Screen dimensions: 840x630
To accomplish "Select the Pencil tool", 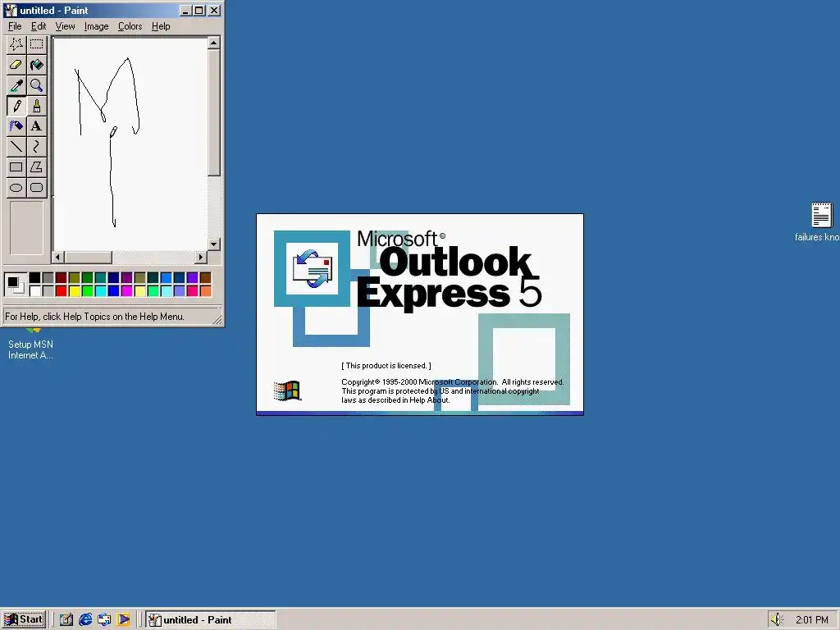I will pyautogui.click(x=16, y=106).
